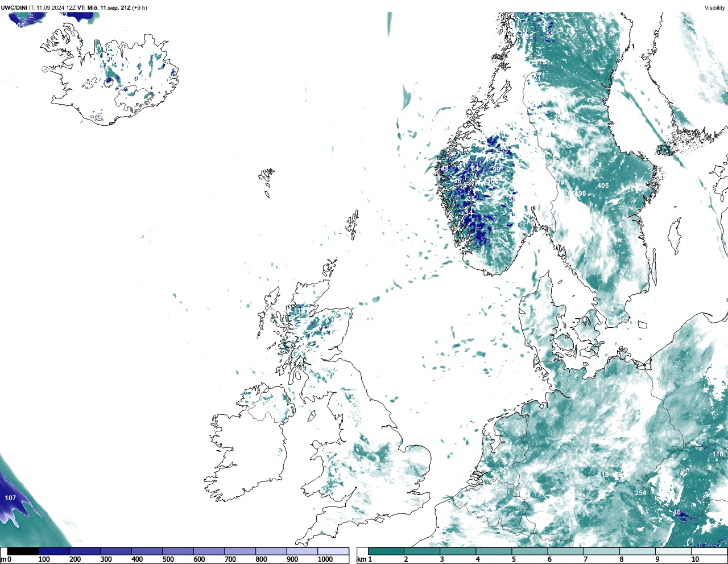Image resolution: width=728 pixels, height=564 pixels.
Task: Click the '28' value near the Norway–Sweden border
Action: (560, 182)
